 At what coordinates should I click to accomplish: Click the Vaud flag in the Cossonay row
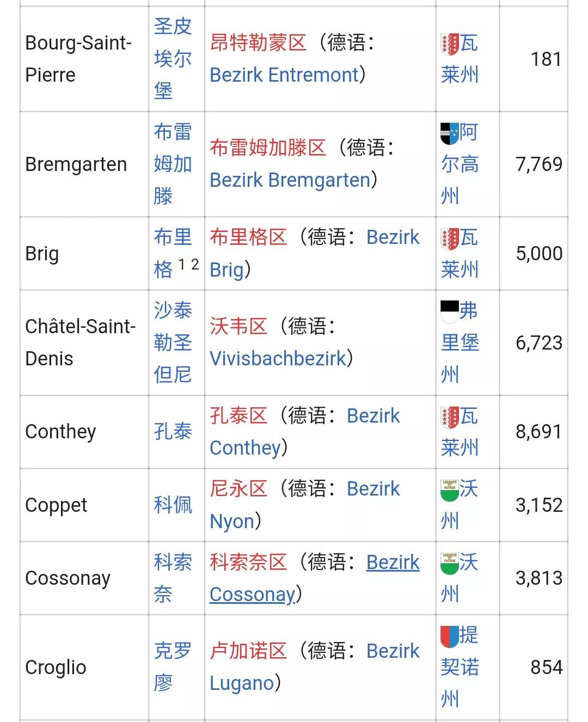tap(450, 563)
